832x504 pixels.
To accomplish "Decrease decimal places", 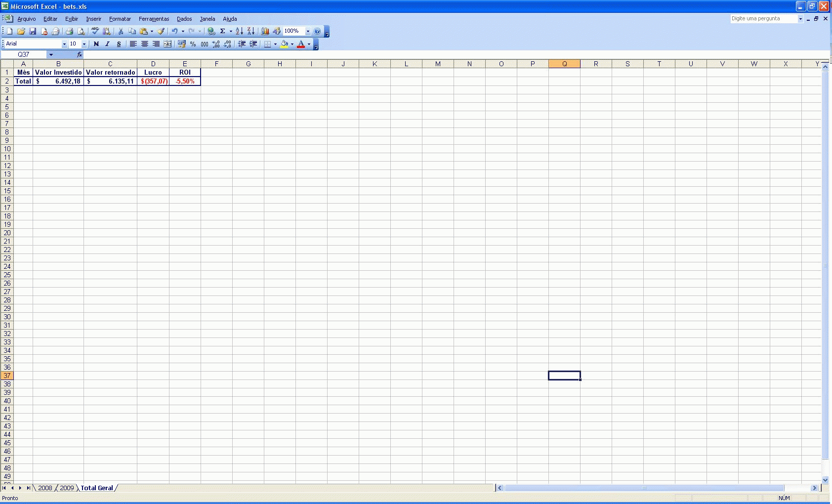I will coord(227,44).
